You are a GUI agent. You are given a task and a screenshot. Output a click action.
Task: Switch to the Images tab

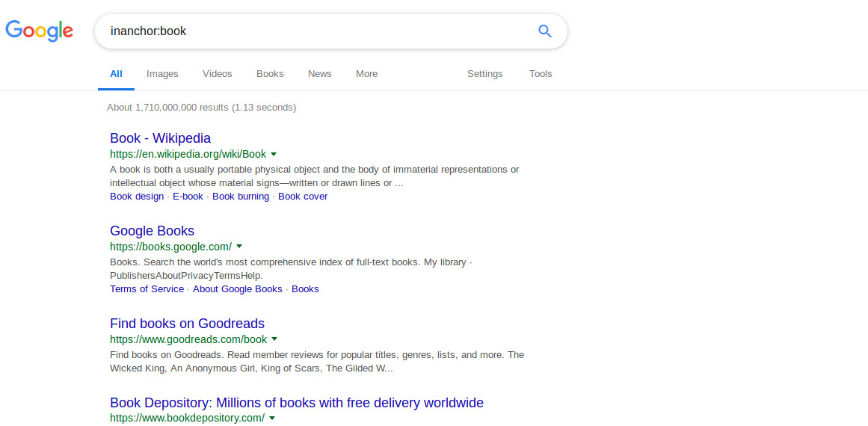pos(162,73)
